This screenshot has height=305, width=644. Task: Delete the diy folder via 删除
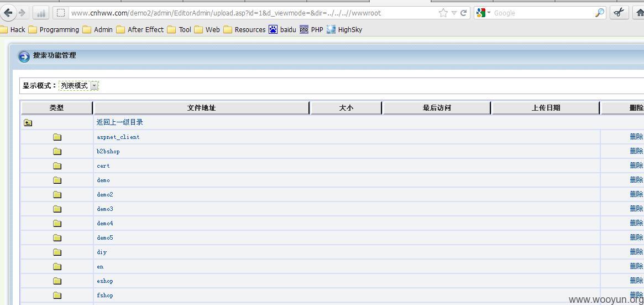[x=637, y=251]
